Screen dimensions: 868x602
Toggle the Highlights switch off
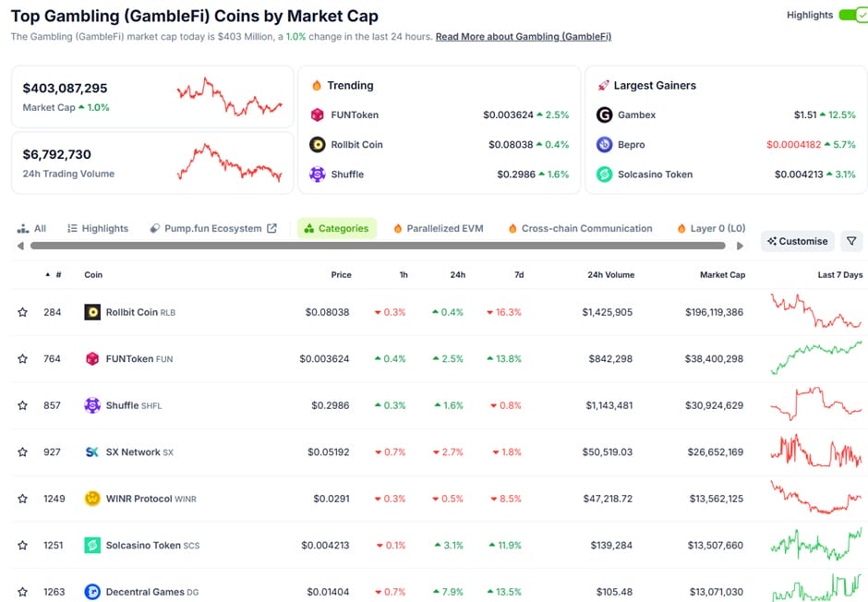852,15
